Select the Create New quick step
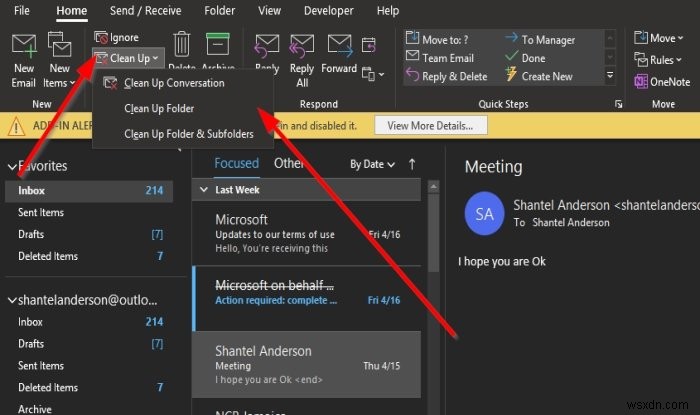Screen dimensions: 700x415 click(x=539, y=76)
